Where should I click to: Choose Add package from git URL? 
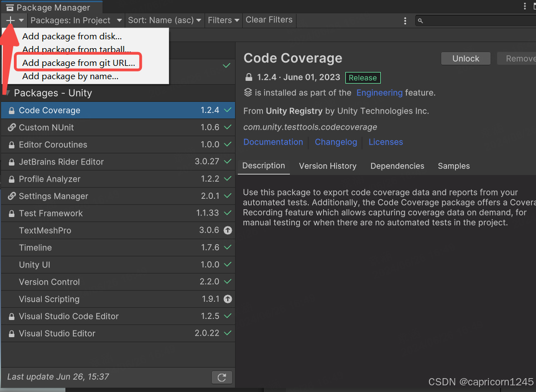[79, 63]
